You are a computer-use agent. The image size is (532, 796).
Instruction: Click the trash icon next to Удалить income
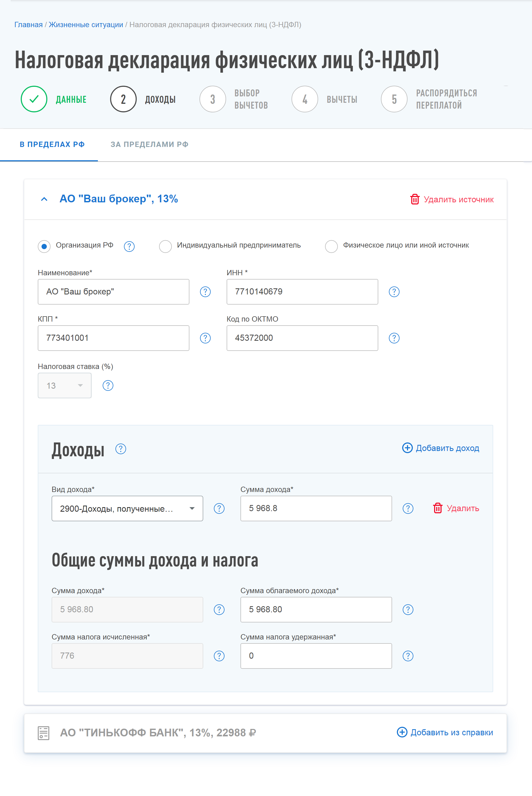438,508
